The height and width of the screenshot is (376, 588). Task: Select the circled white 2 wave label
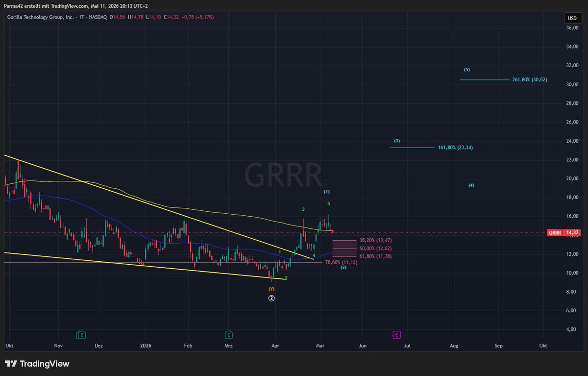pyautogui.click(x=271, y=298)
